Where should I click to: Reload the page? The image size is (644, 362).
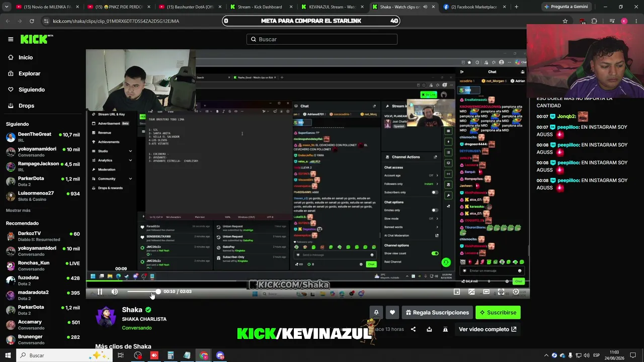tap(32, 21)
